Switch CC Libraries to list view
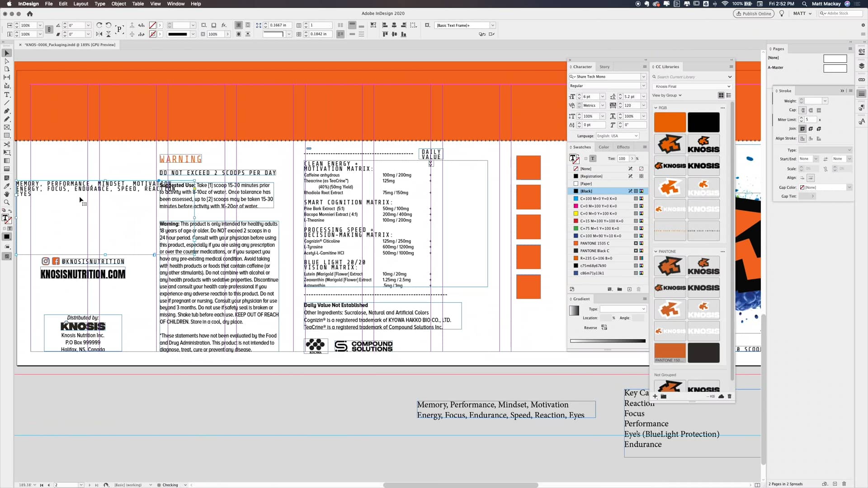Image resolution: width=868 pixels, height=488 pixels. pyautogui.click(x=728, y=95)
